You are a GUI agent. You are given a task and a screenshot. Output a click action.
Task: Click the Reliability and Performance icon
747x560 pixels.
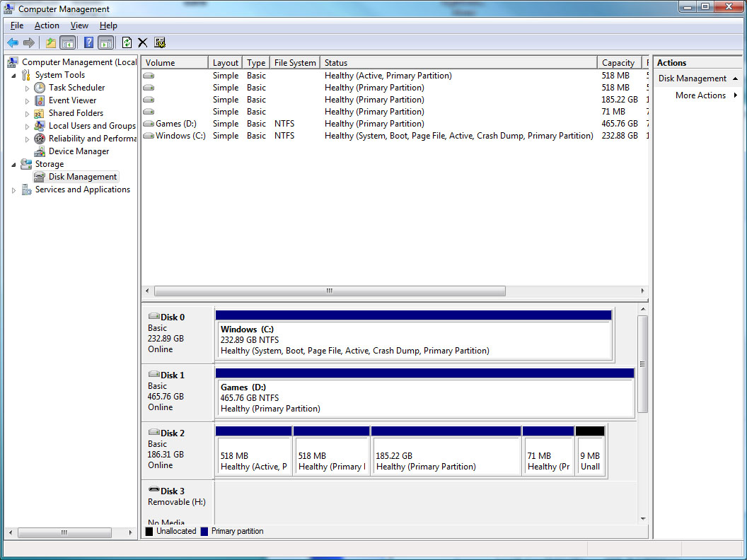point(40,139)
